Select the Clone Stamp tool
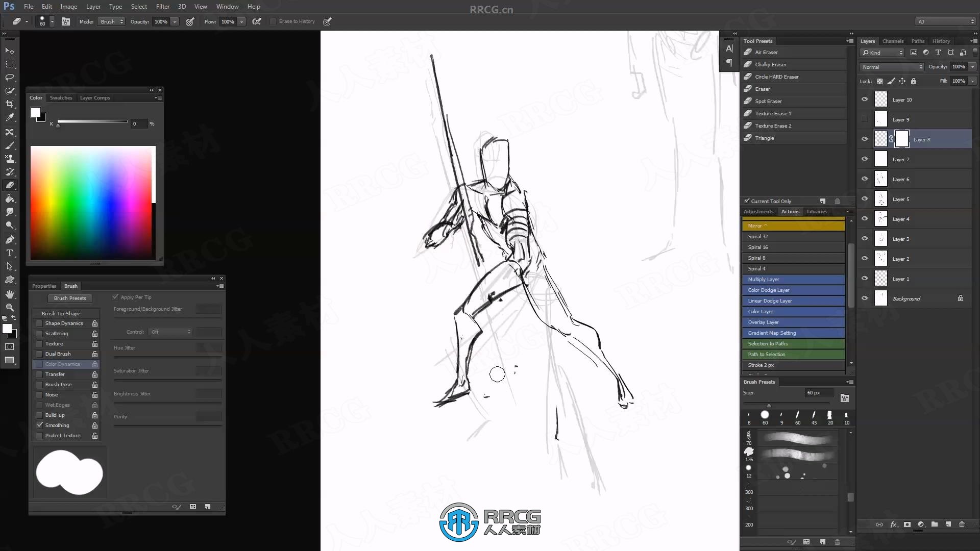980x551 pixels. pyautogui.click(x=10, y=159)
